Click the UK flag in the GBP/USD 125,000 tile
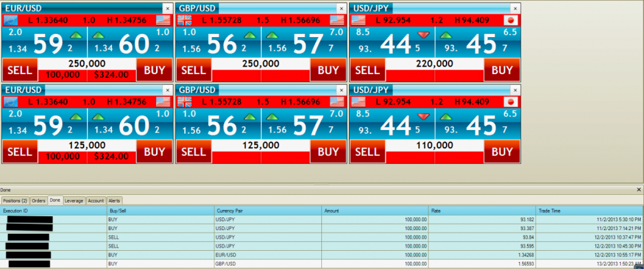 click(185, 102)
